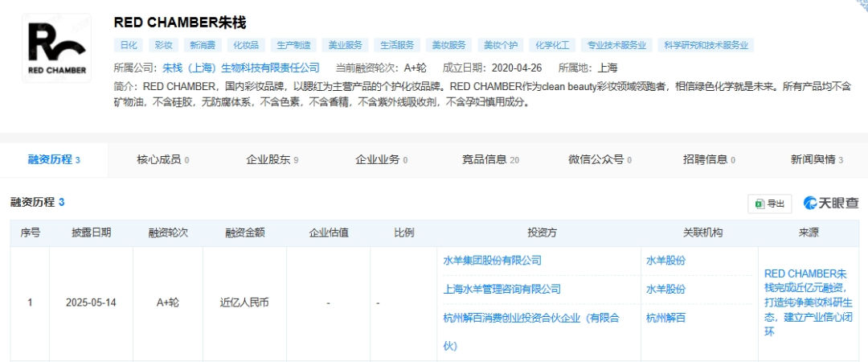
Task: Click the 近亿人民币 amount cell
Action: tap(244, 303)
